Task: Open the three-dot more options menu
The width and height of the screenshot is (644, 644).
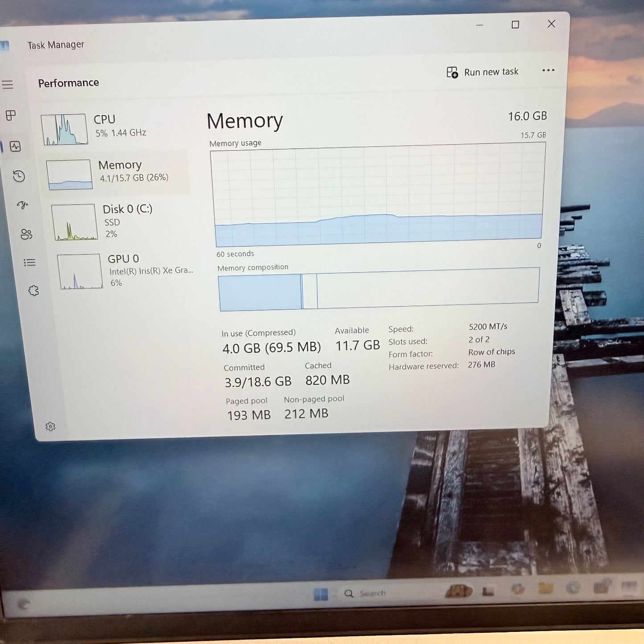Action: pos(548,70)
